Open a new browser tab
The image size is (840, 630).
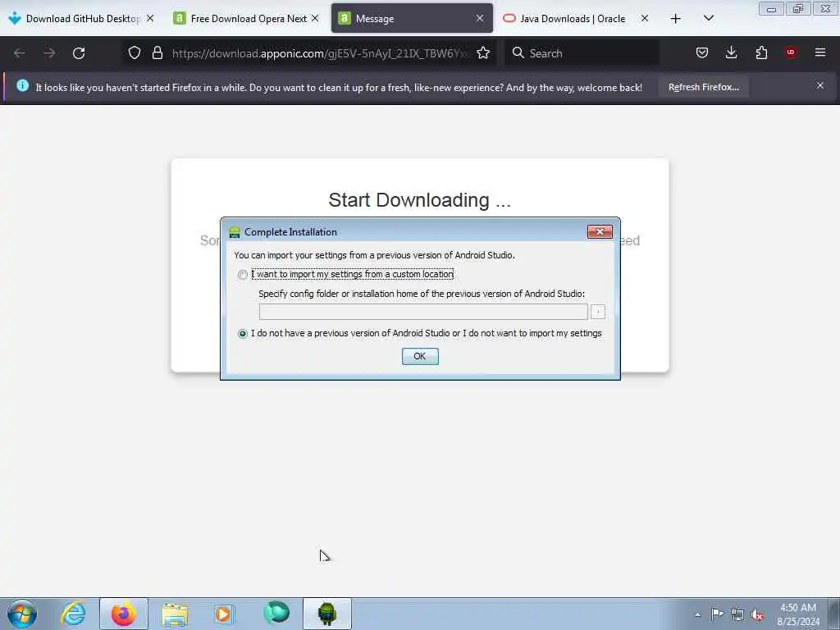[x=676, y=19]
